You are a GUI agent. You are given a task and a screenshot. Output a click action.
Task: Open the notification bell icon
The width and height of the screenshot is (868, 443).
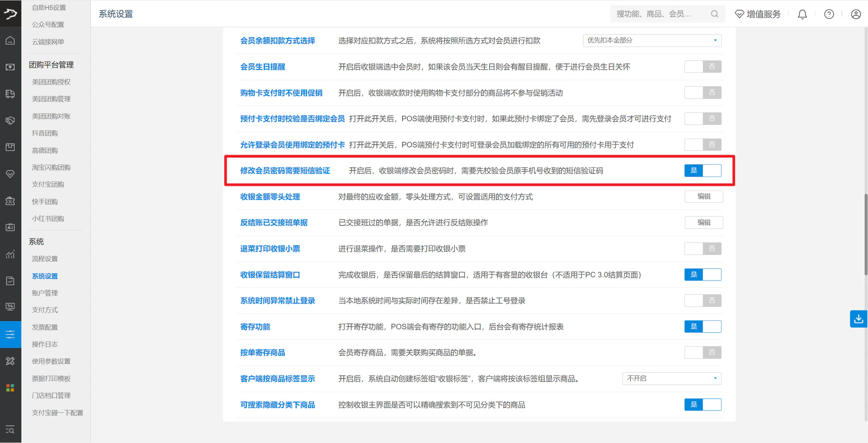(x=802, y=14)
